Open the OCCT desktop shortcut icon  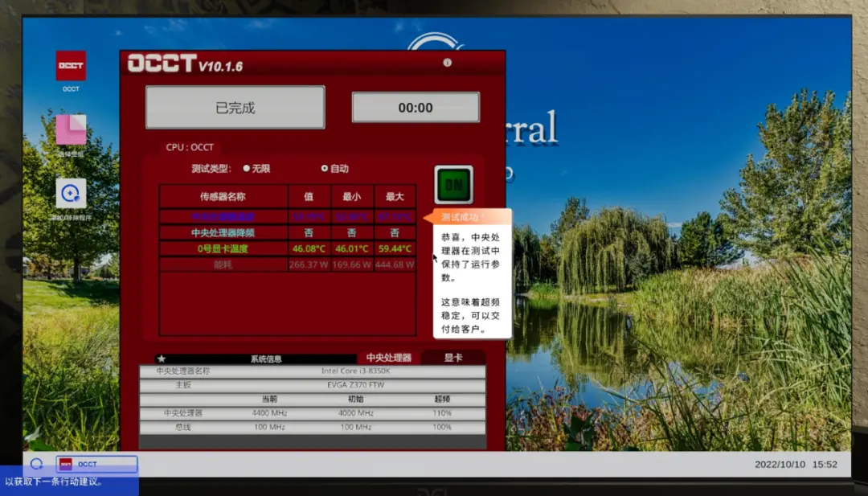coord(71,66)
